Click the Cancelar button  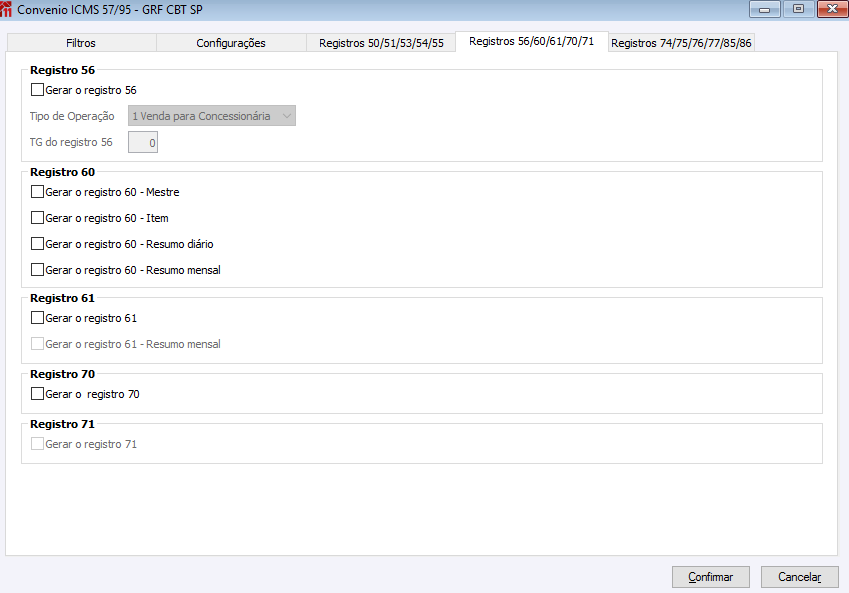click(x=799, y=577)
